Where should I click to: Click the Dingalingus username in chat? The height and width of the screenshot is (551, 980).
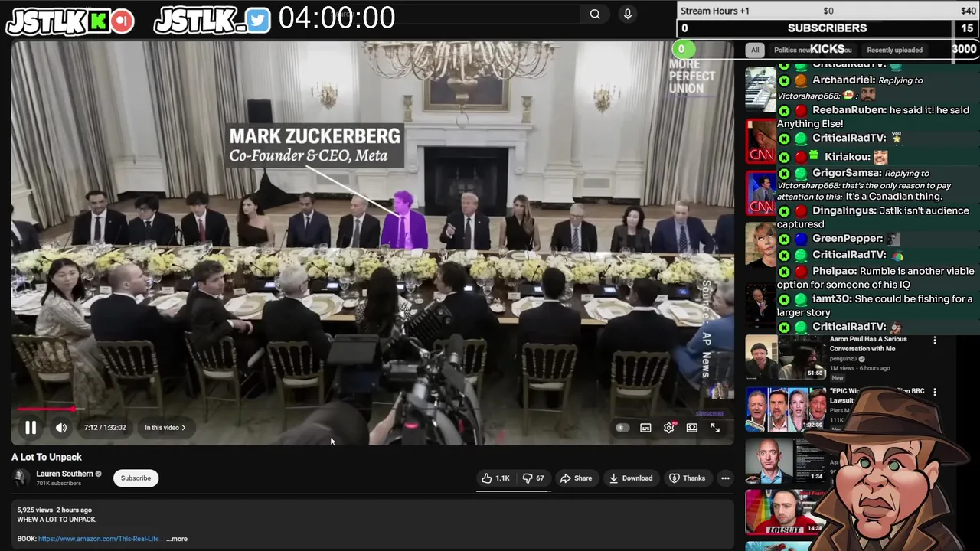(851, 211)
